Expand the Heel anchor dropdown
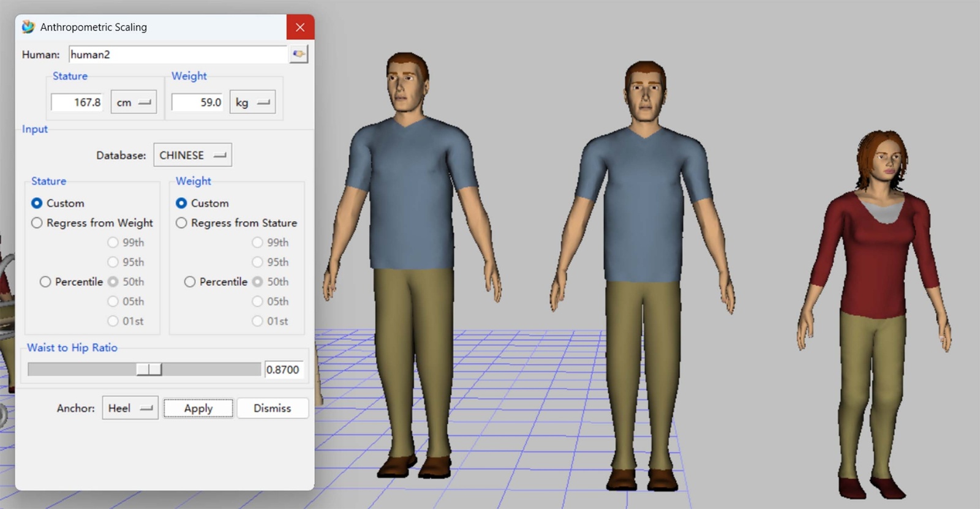This screenshot has width=980, height=509. point(130,408)
